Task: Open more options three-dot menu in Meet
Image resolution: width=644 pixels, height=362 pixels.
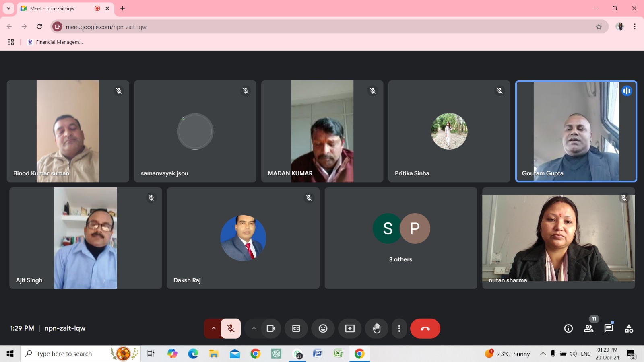Action: click(399, 329)
